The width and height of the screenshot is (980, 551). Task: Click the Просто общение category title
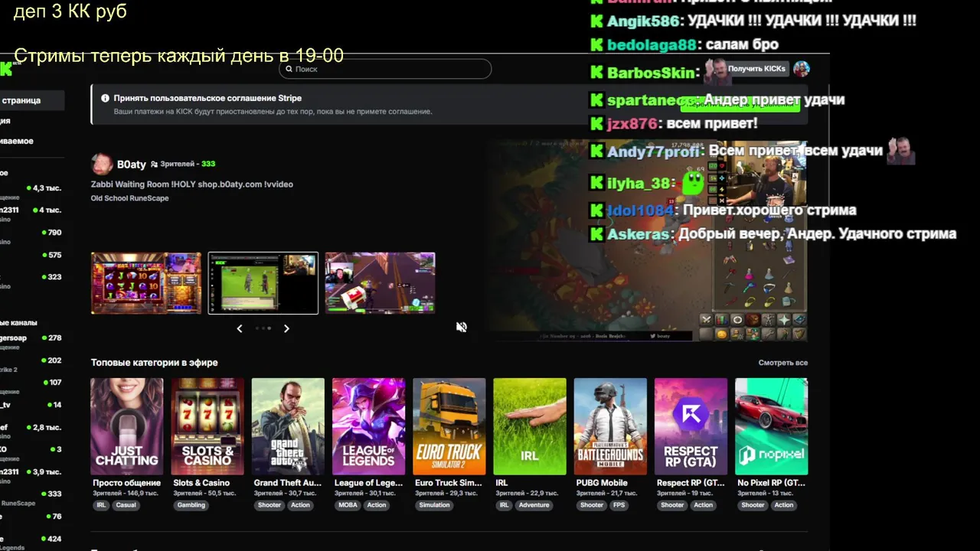coord(126,483)
